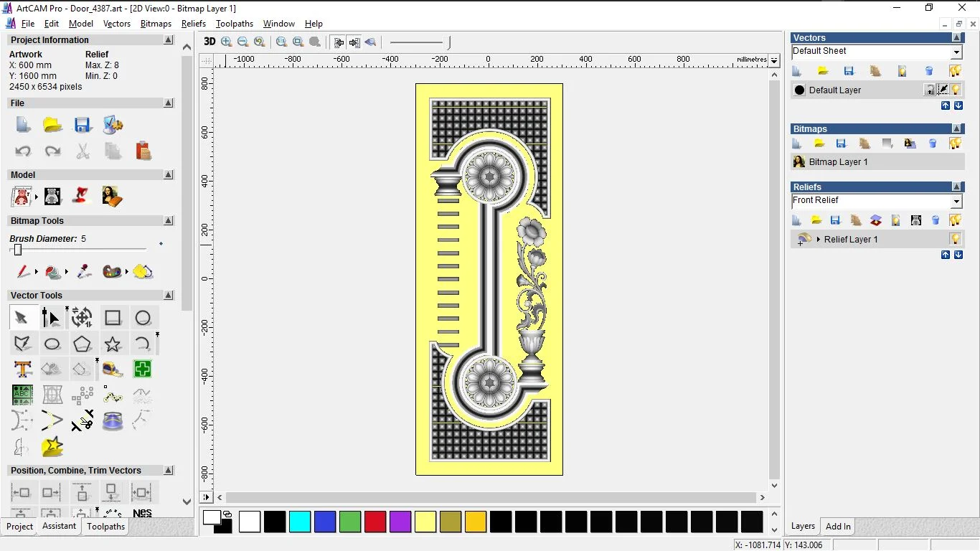Switch to the Assistant tab
Image resolution: width=980 pixels, height=551 pixels.
[59, 526]
